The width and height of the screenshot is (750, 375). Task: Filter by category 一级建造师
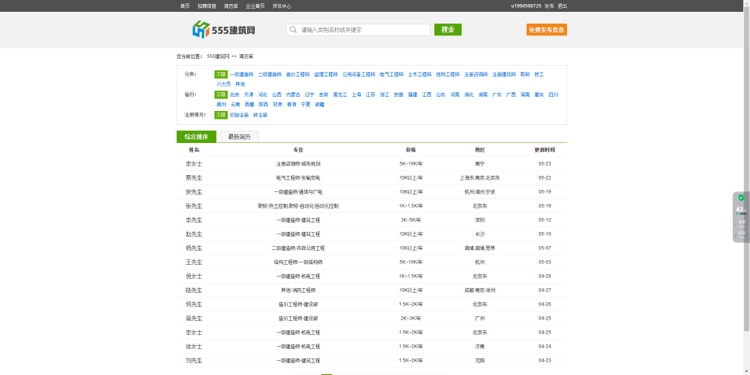pyautogui.click(x=242, y=75)
